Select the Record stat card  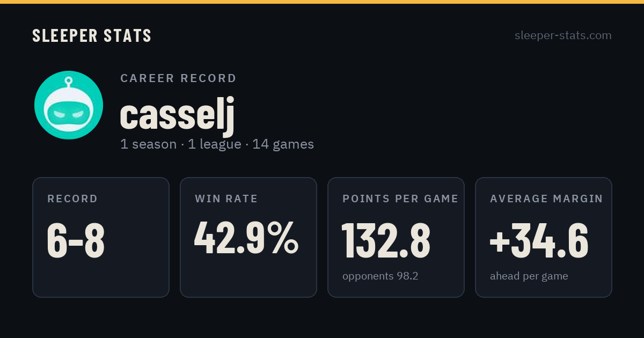[101, 237]
